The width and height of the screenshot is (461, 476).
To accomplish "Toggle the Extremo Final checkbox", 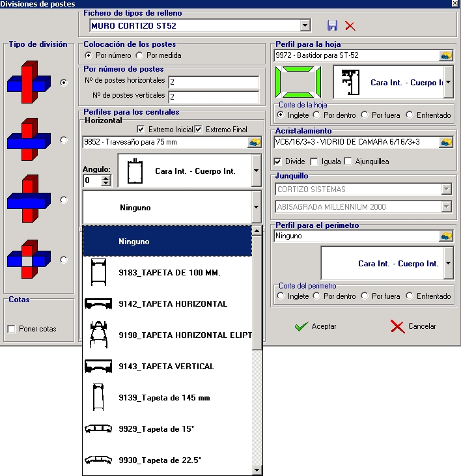I will pos(198,130).
